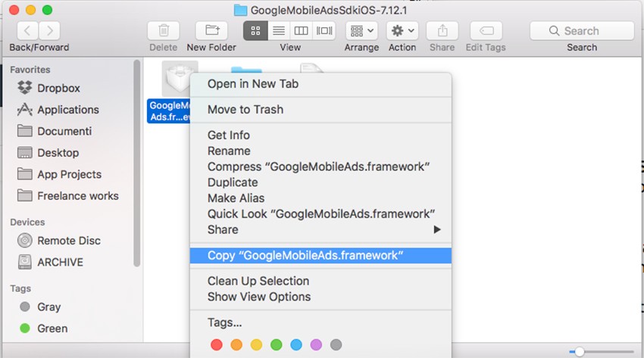Screen dimensions: 644x358
Task: Switch to cover flow view
Action: click(324, 31)
